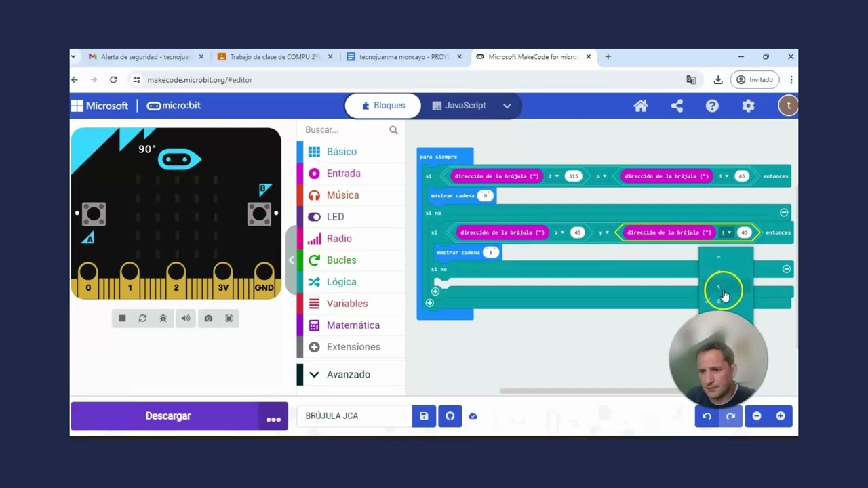
Task: Undo the last block change
Action: 707,416
